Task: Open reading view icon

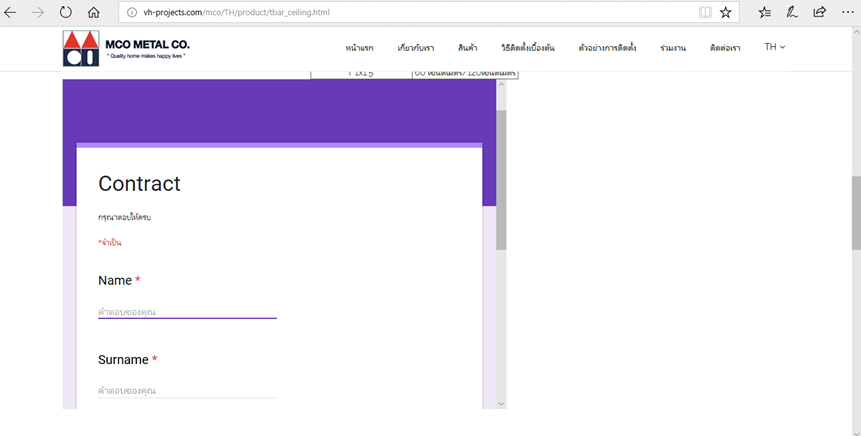Action: (x=705, y=12)
